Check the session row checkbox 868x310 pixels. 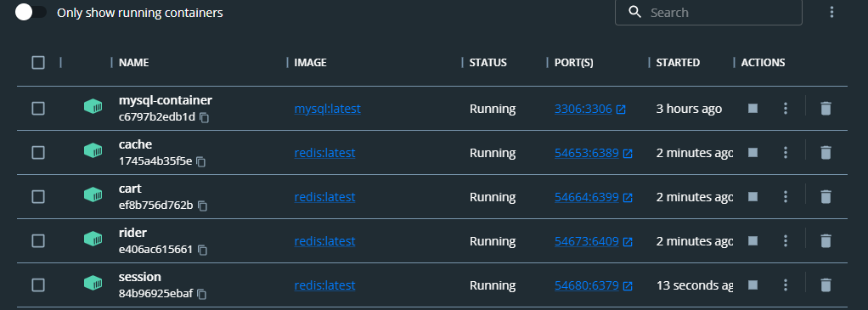(x=38, y=285)
